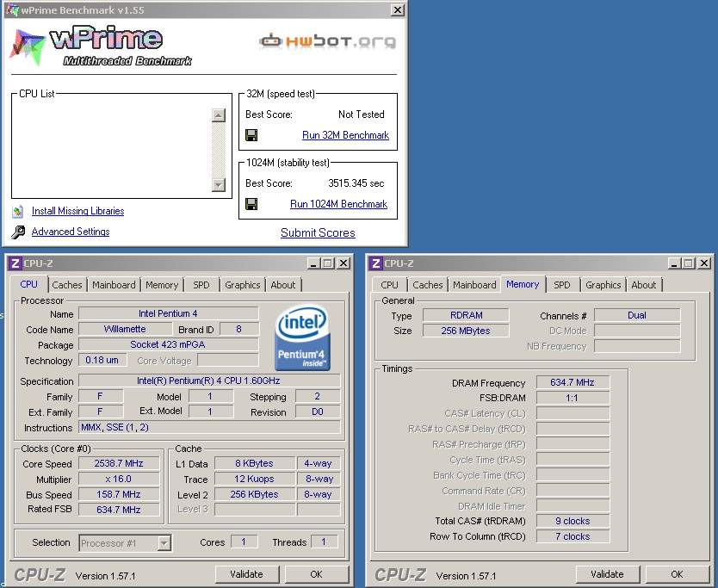Viewport: 718px width, 588px height.
Task: Click the Install Missing Libraries icon
Action: click(18, 211)
